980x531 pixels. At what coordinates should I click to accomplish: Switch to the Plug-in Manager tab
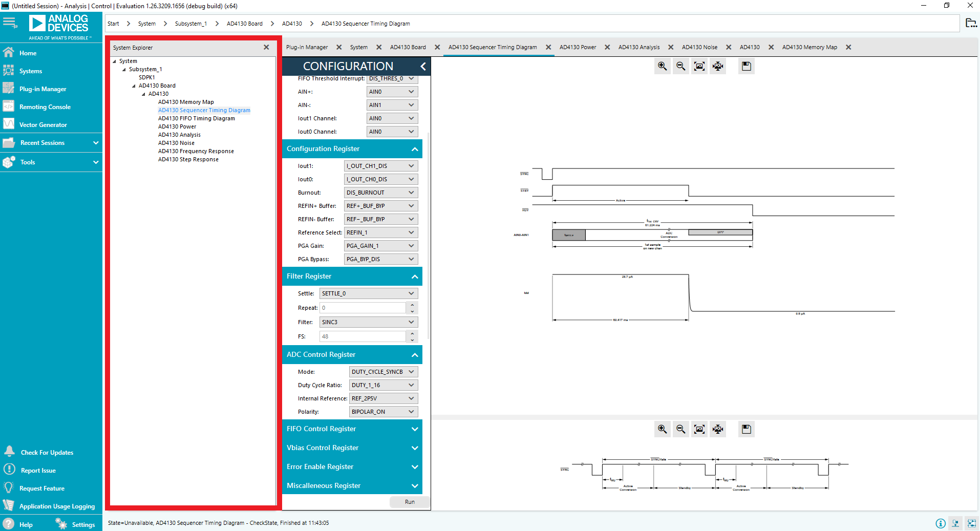307,47
